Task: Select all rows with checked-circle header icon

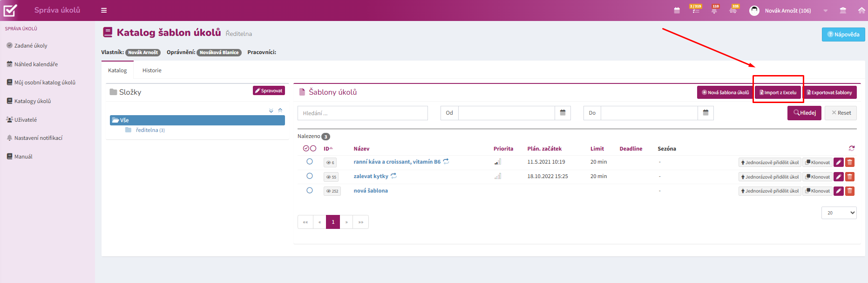Action: (x=306, y=148)
